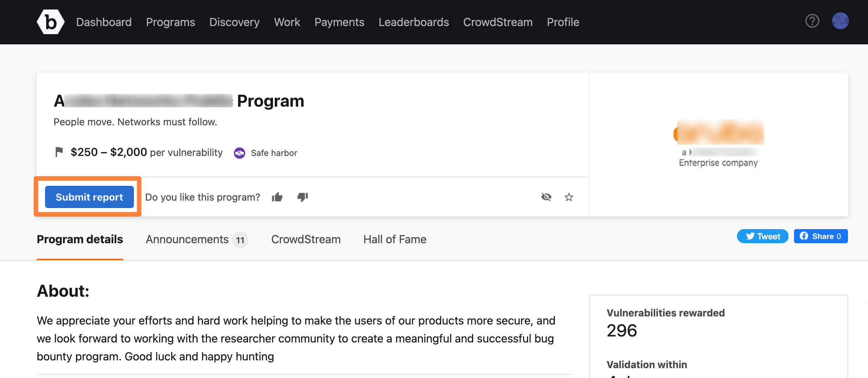
Task: Toggle hide program eye-slash icon
Action: [546, 197]
